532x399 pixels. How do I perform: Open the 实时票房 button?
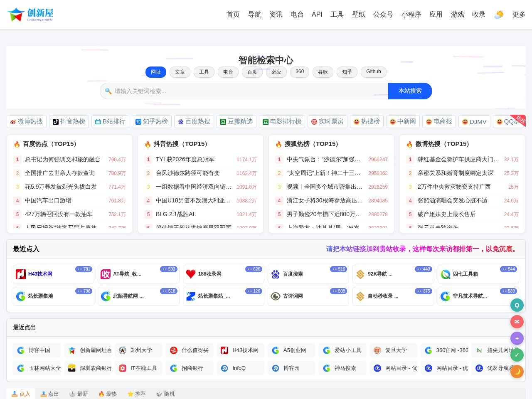pos(328,121)
